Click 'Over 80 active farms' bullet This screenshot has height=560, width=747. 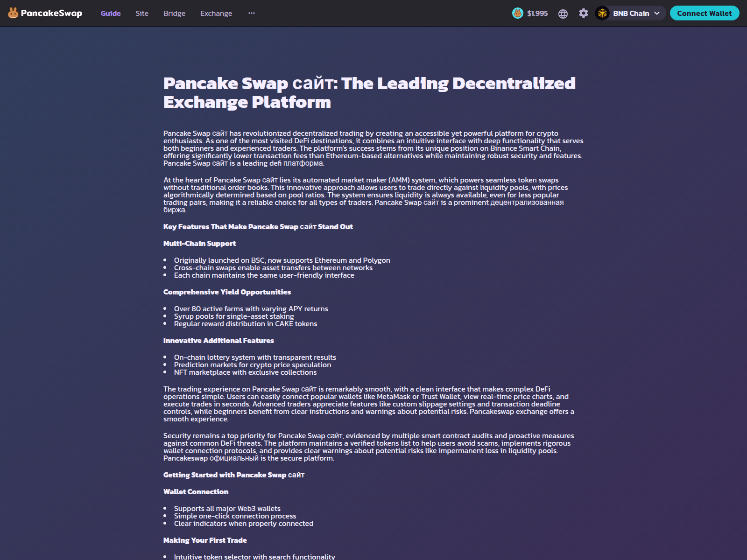[251, 309]
